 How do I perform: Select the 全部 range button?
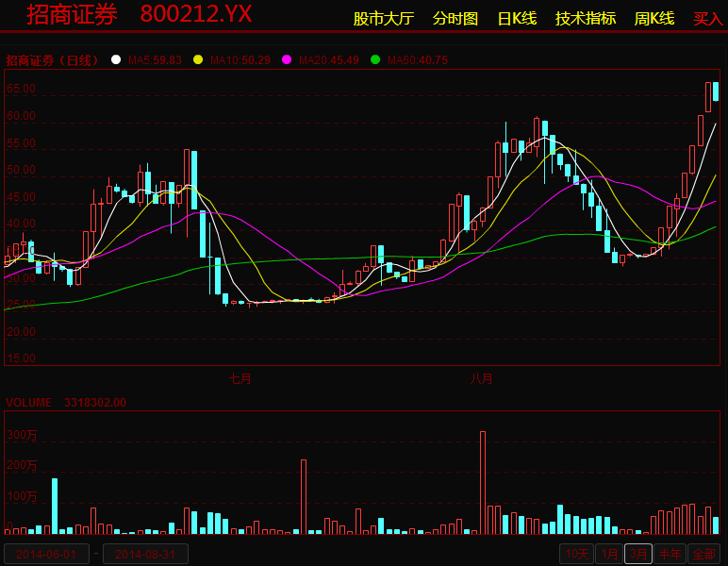click(703, 554)
